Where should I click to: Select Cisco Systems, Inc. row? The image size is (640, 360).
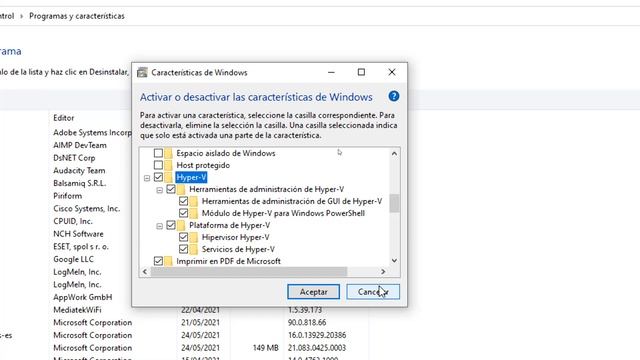pyautogui.click(x=87, y=209)
